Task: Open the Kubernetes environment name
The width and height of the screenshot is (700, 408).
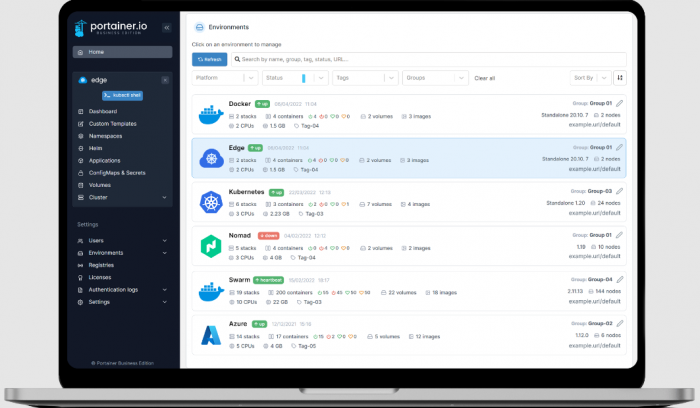Action: (246, 192)
